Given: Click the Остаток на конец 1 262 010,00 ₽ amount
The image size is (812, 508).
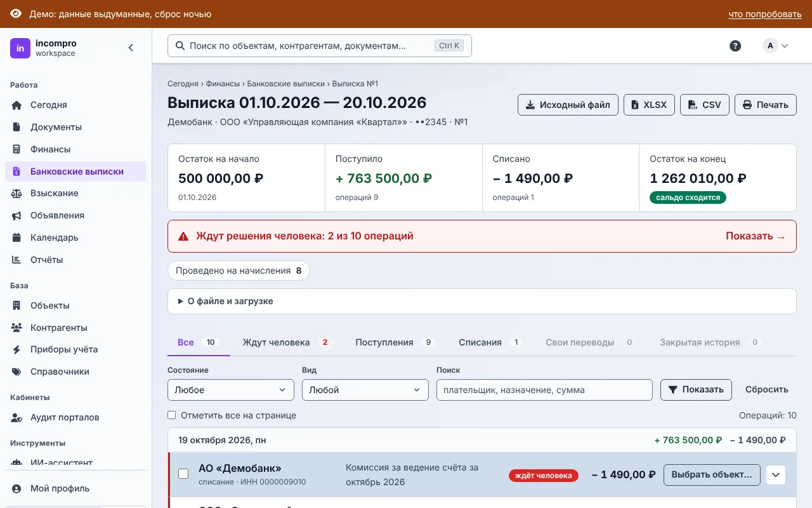Looking at the screenshot, I should (x=698, y=178).
